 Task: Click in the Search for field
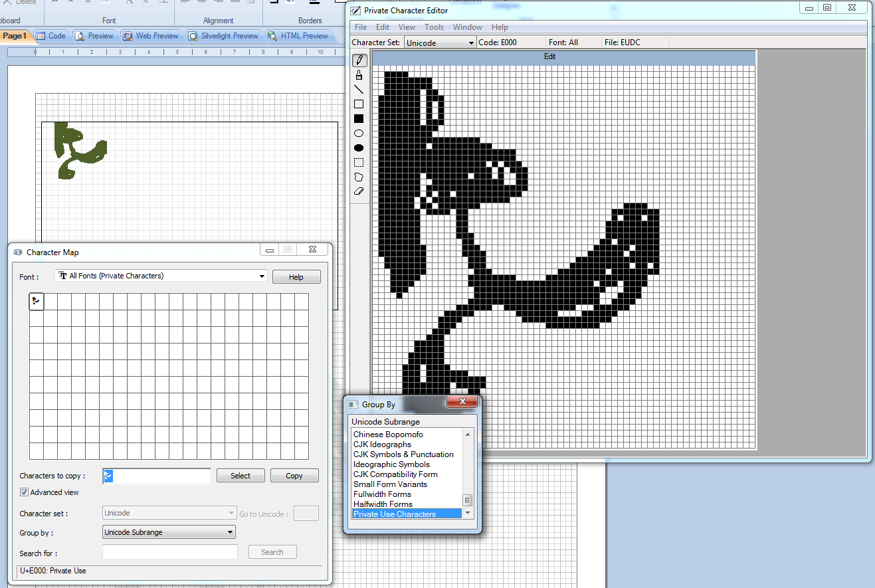click(x=169, y=552)
